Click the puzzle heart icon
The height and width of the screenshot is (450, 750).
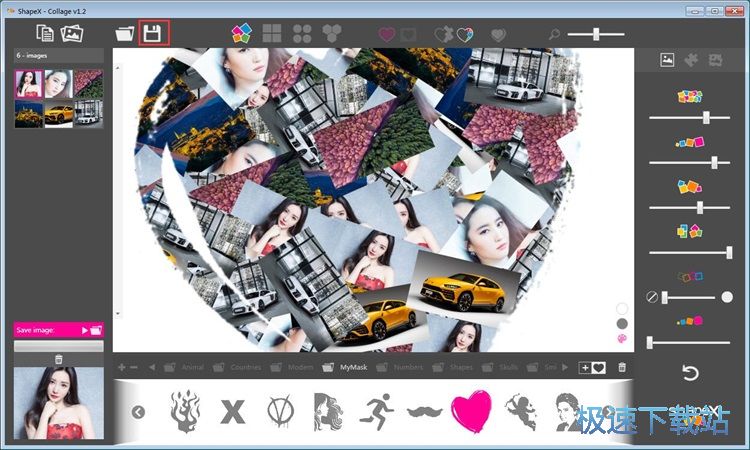(443, 34)
